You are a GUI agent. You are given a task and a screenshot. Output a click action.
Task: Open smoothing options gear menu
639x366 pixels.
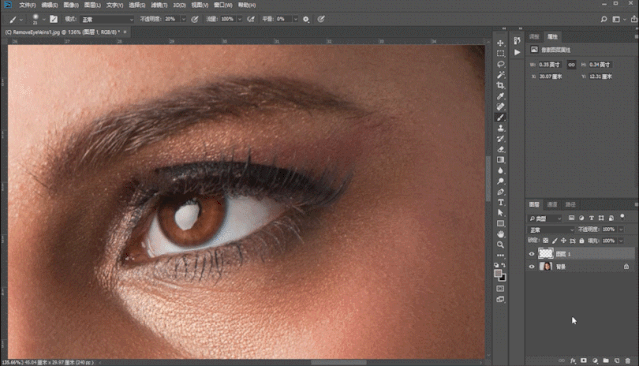[x=306, y=19]
